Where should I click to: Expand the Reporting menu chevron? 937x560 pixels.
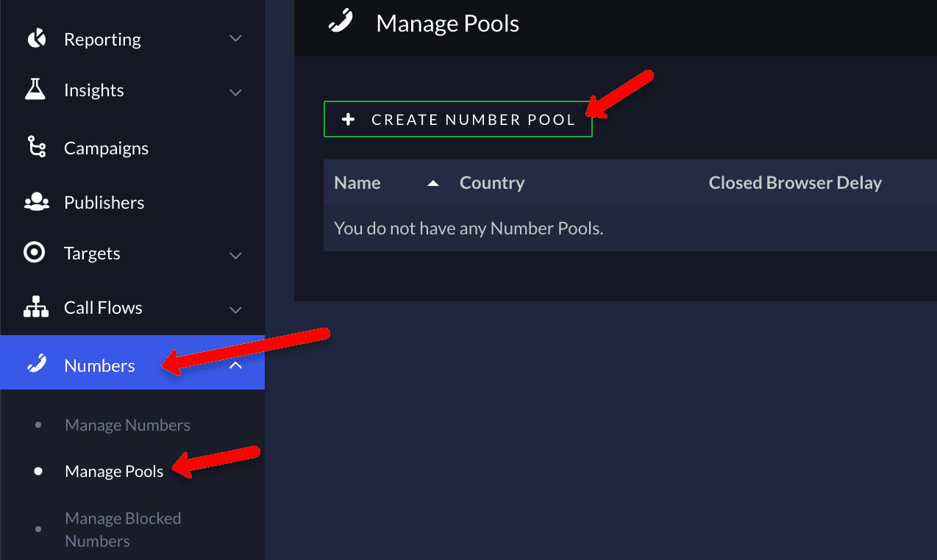point(235,38)
